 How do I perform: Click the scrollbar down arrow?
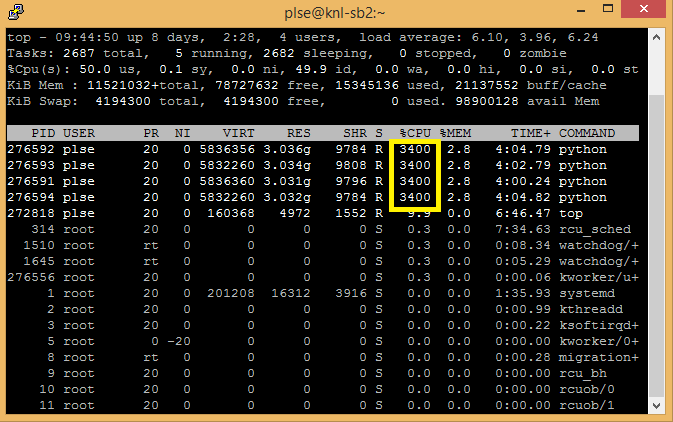(656, 406)
